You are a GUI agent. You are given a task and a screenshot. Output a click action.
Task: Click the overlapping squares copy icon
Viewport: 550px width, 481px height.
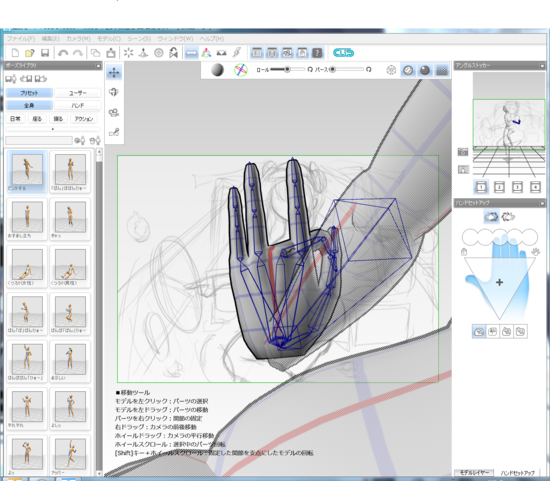click(95, 53)
